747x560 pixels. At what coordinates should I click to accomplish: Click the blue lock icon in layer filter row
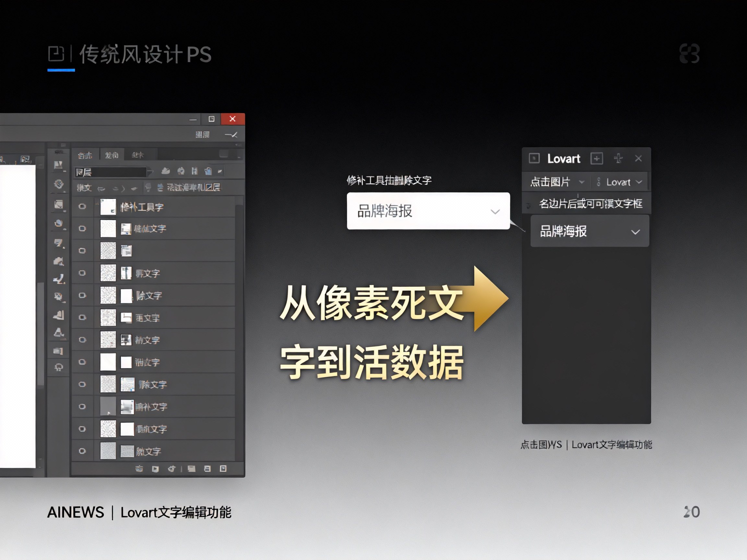208,171
